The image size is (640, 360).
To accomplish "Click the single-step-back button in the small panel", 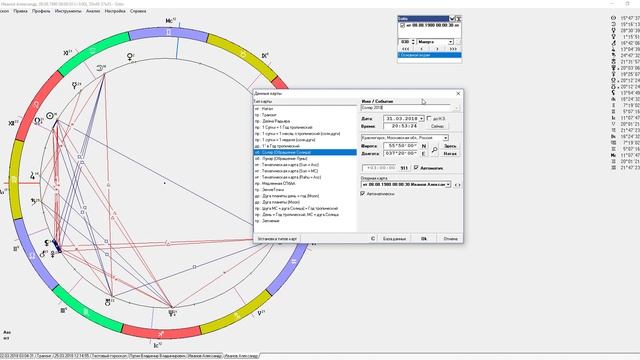I will click(421, 49).
